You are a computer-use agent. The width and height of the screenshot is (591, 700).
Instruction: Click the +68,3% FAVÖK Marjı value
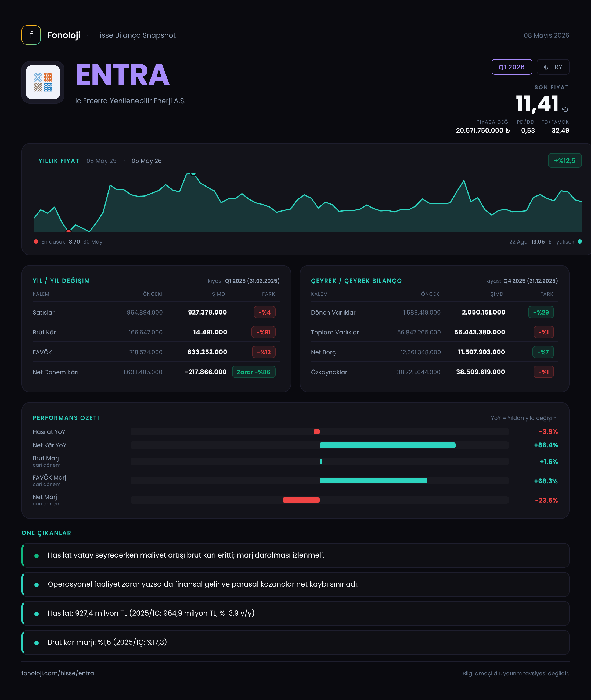546,481
